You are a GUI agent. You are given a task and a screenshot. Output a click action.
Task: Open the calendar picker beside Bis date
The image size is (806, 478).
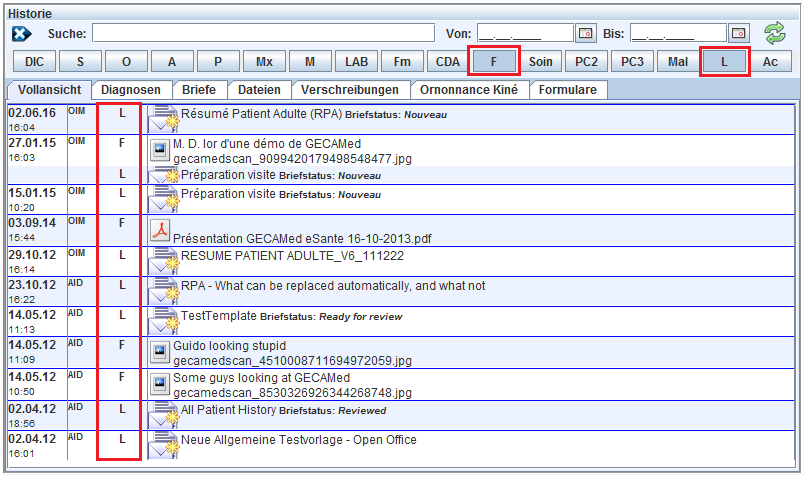click(x=739, y=33)
